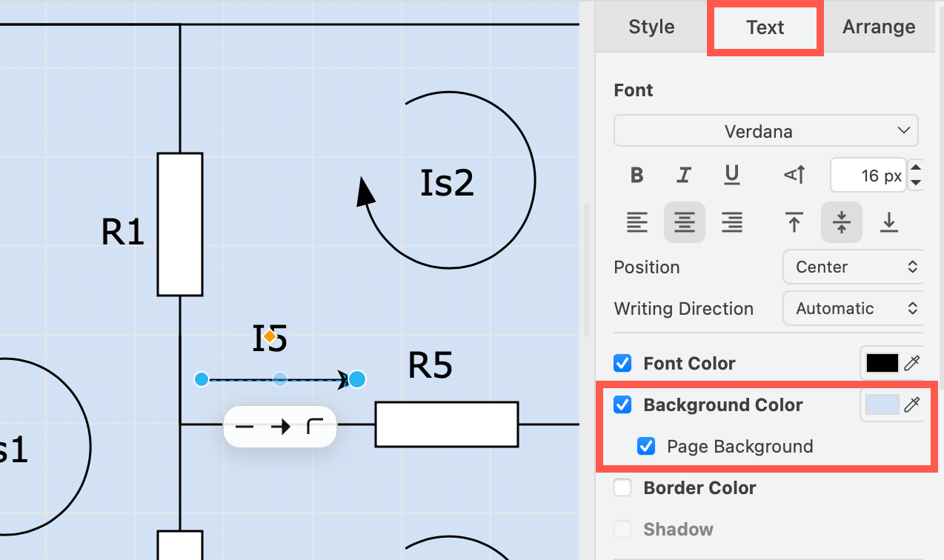944x560 pixels.
Task: Select the straight line style in floating toolbar
Action: point(245,427)
